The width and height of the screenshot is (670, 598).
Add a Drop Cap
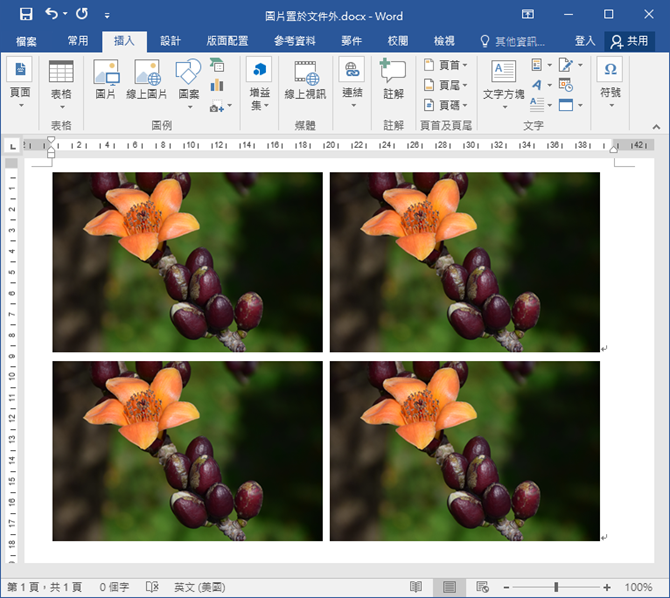(541, 105)
